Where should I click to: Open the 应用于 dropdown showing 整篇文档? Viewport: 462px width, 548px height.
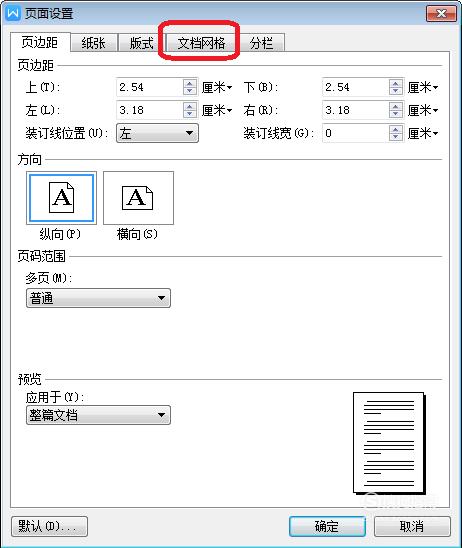(x=98, y=415)
